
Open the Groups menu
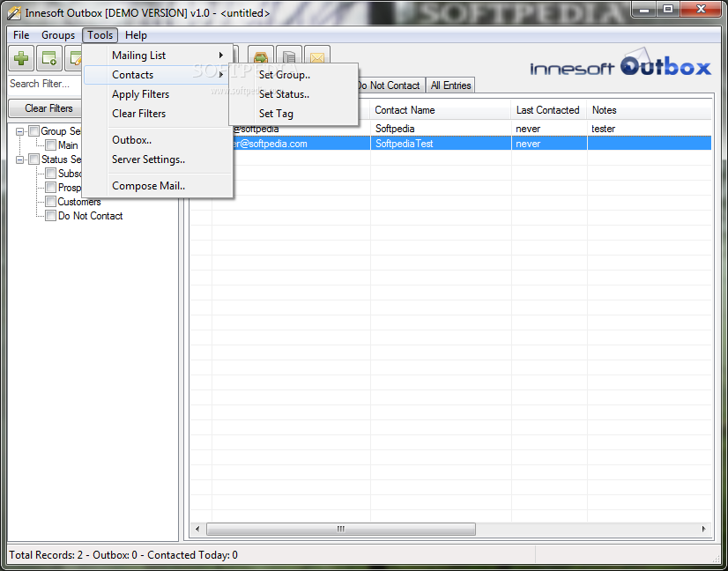[x=58, y=35]
